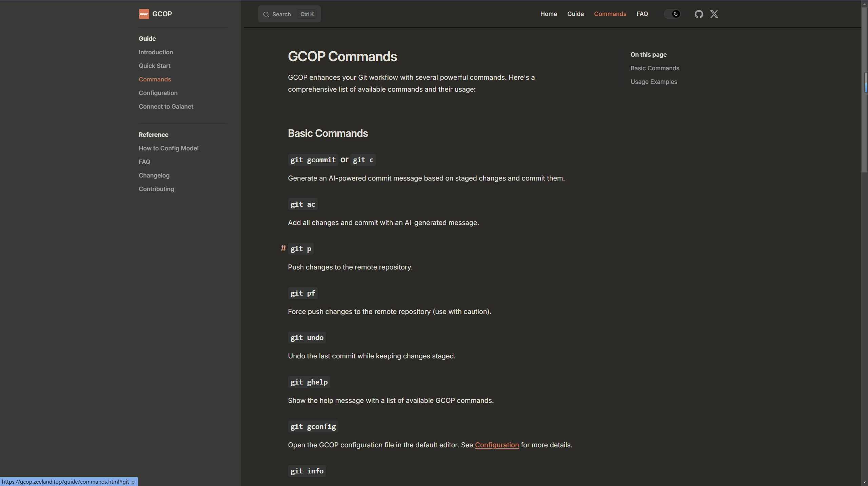This screenshot has width=868, height=486.
Task: Open the Changelog page
Action: click(154, 175)
